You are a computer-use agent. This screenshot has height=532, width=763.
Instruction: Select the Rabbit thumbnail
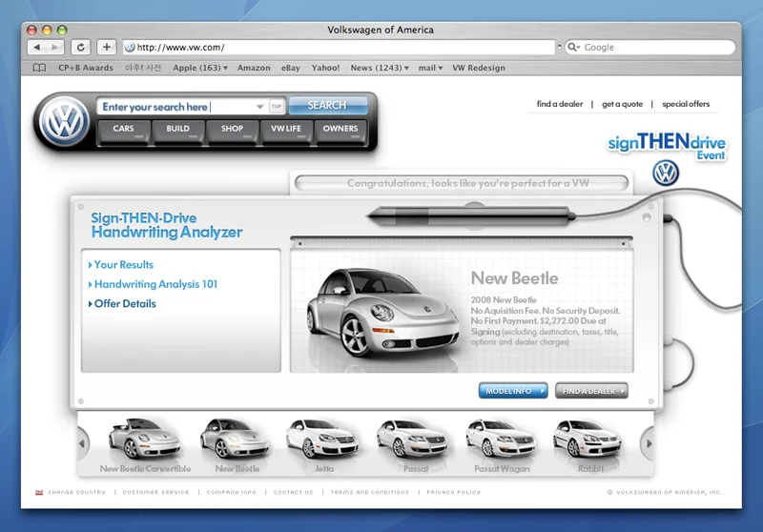click(x=589, y=444)
